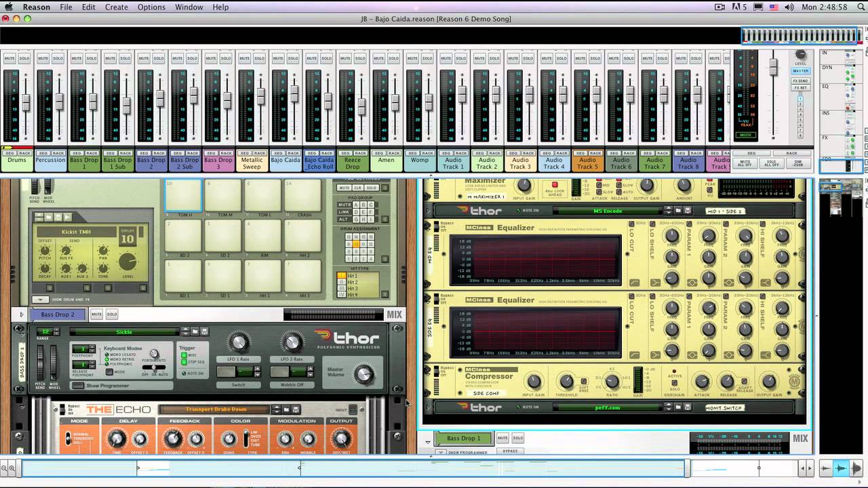
Task: Collapse the Bass Drop 1 device
Action: [x=428, y=442]
